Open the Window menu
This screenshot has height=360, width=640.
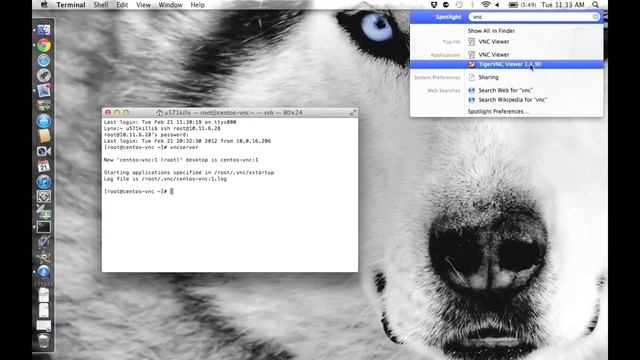click(x=170, y=5)
